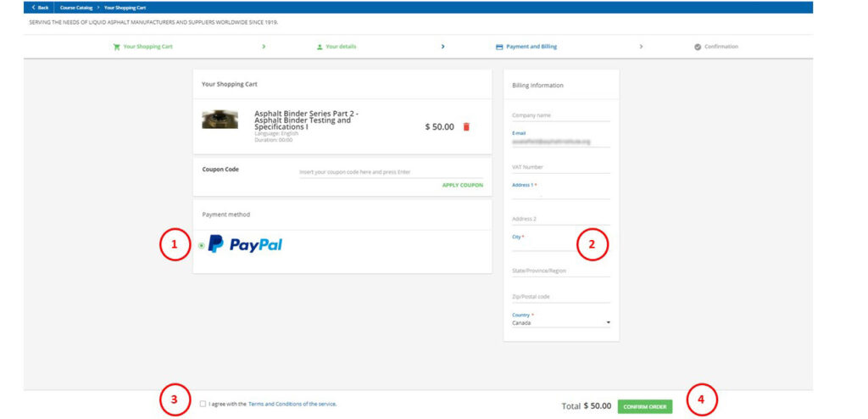
Task: Click the Confirm Order button
Action: (645, 407)
